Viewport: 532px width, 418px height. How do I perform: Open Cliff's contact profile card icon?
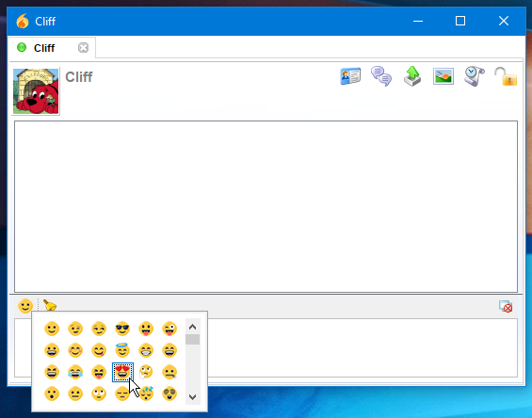coord(350,76)
